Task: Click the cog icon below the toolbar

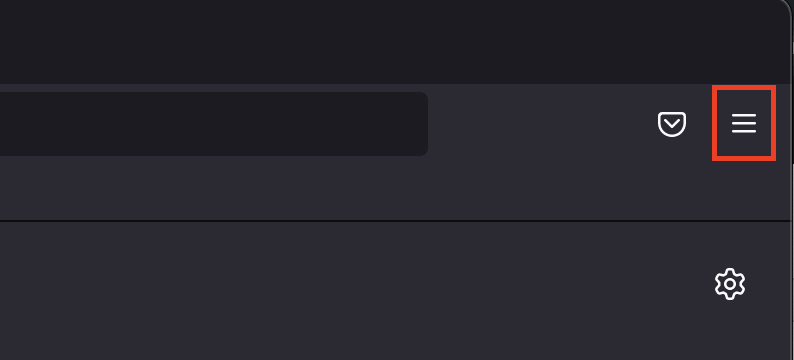Action: [730, 284]
